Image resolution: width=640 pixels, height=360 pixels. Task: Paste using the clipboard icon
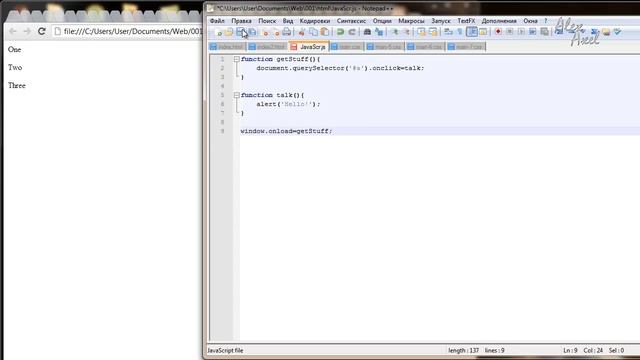[325, 32]
